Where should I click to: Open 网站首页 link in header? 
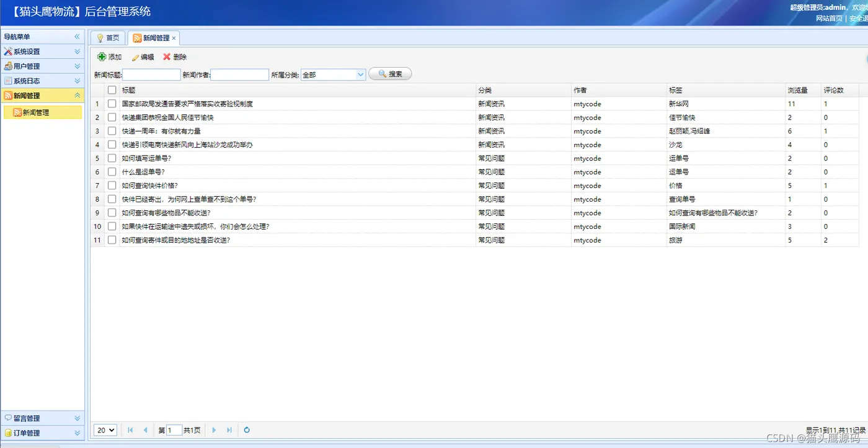[829, 18]
